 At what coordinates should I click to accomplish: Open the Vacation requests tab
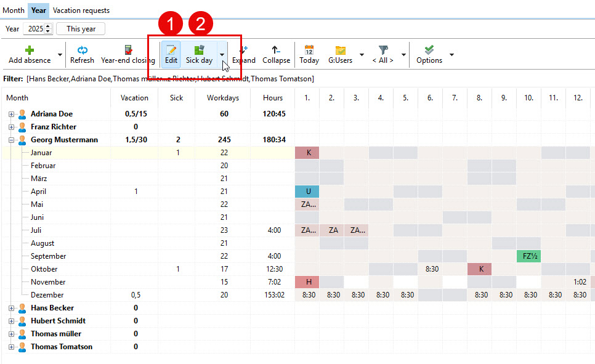pos(81,10)
